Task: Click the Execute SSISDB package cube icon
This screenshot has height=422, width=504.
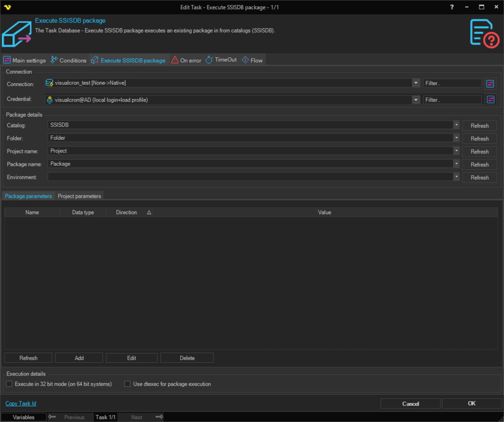Action: [x=17, y=34]
